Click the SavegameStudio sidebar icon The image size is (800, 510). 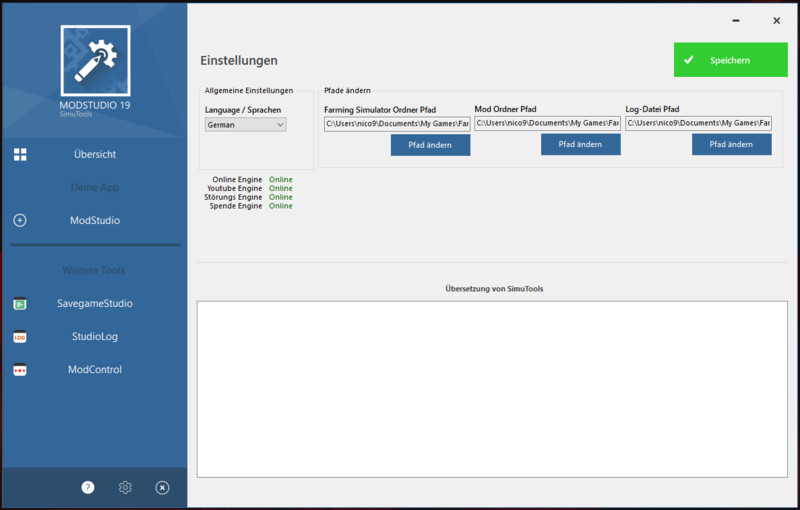pyautogui.click(x=20, y=303)
